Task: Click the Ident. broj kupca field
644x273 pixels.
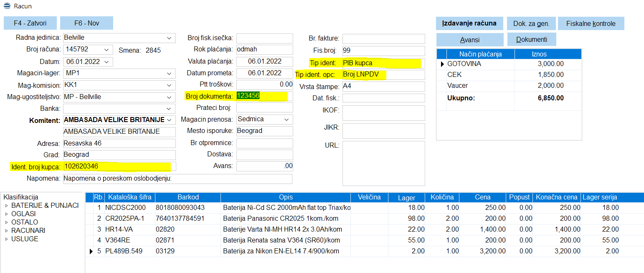Action: (119, 166)
